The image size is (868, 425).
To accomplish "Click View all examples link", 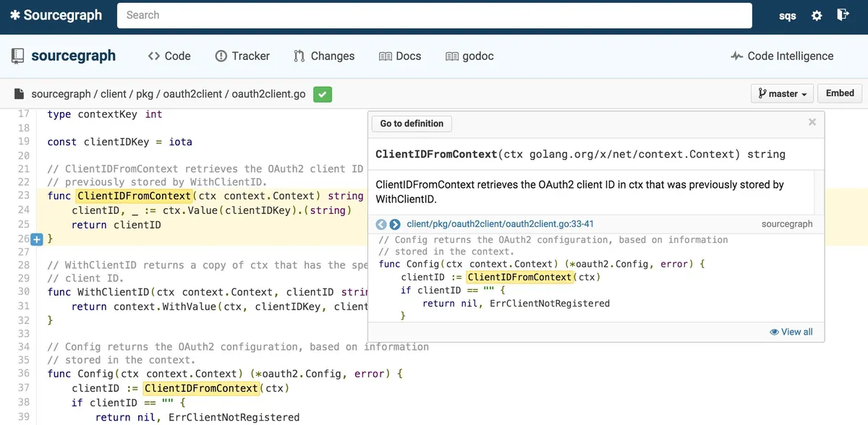I will pyautogui.click(x=791, y=332).
